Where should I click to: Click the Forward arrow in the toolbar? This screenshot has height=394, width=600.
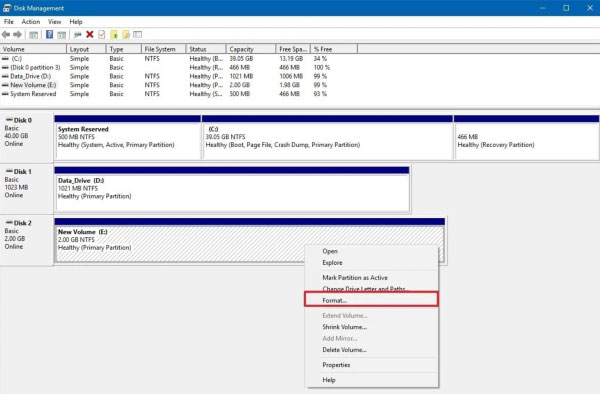click(17, 34)
